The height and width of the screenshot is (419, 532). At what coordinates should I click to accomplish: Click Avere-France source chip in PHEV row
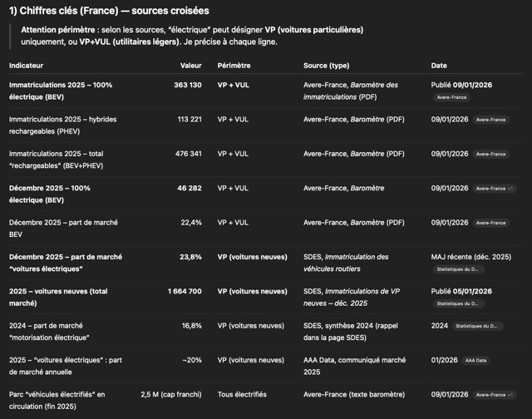(490, 120)
